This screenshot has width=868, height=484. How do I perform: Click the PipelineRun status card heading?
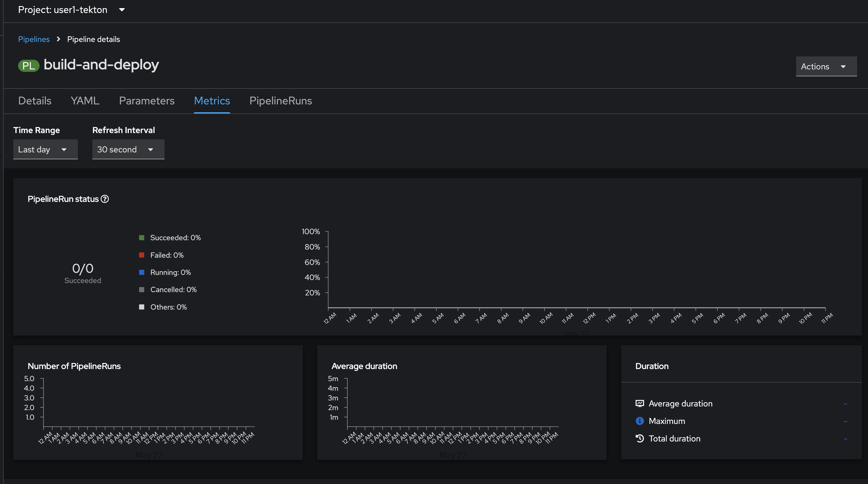tap(63, 199)
